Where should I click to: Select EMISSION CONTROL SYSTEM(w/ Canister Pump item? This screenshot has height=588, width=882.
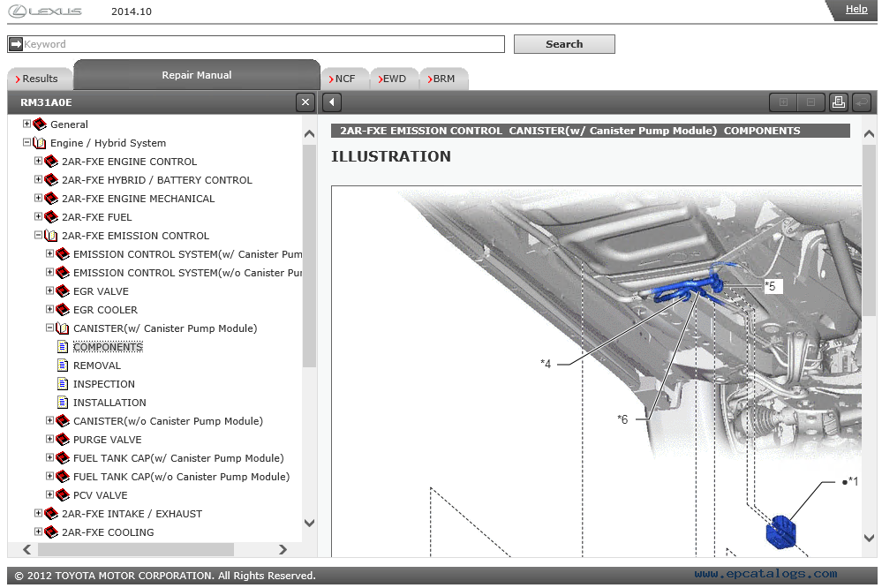(187, 254)
